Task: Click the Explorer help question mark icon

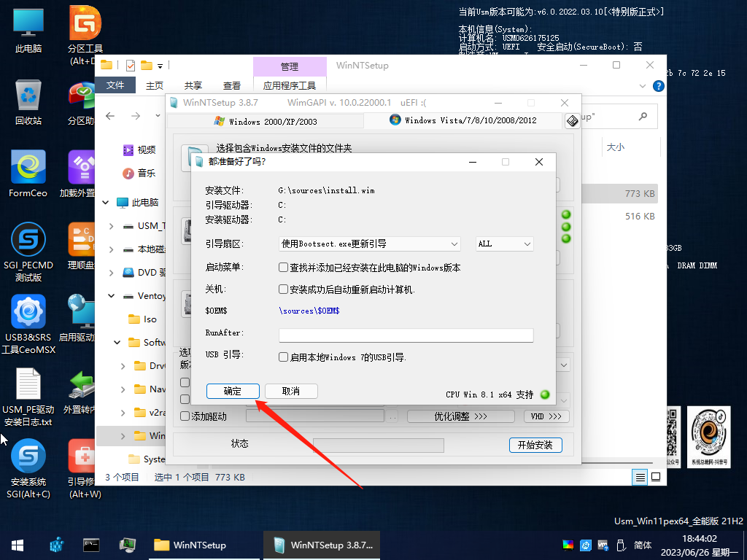Action: (659, 86)
